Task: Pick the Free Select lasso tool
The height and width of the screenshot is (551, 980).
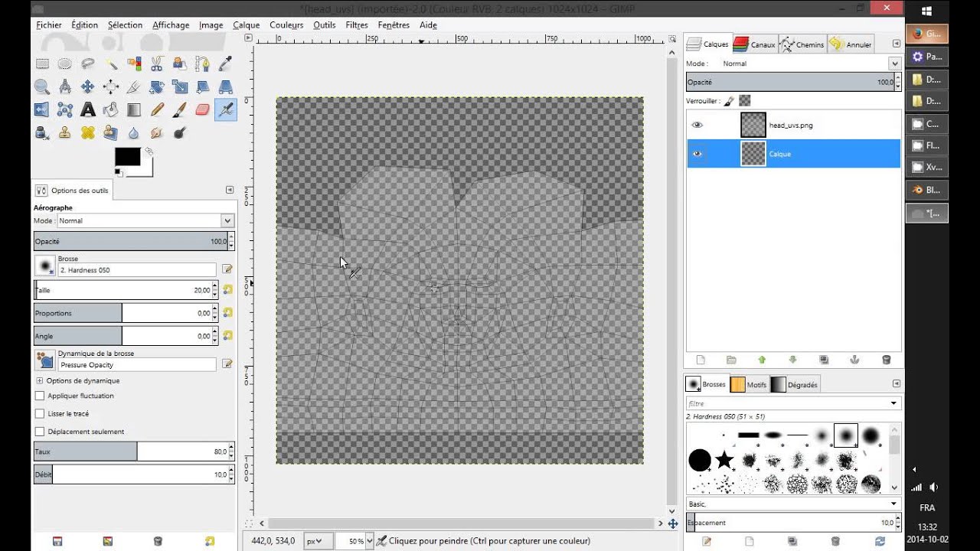Action: coord(87,64)
